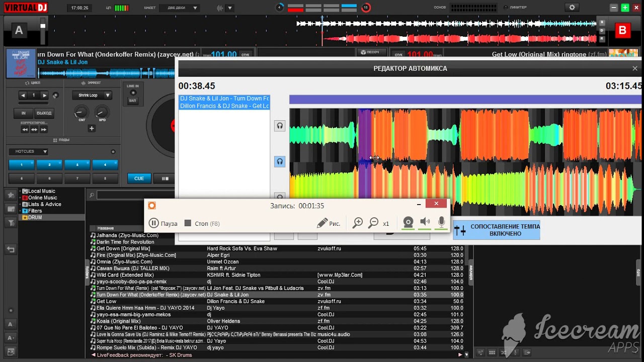644x362 pixels.
Task: Toggle the LINE IN round button
Action: (133, 93)
